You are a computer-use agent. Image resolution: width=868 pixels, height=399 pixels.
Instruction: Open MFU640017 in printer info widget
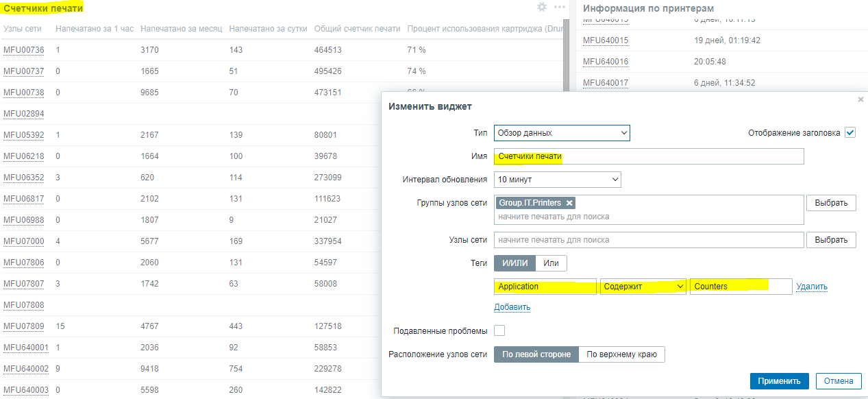point(606,83)
